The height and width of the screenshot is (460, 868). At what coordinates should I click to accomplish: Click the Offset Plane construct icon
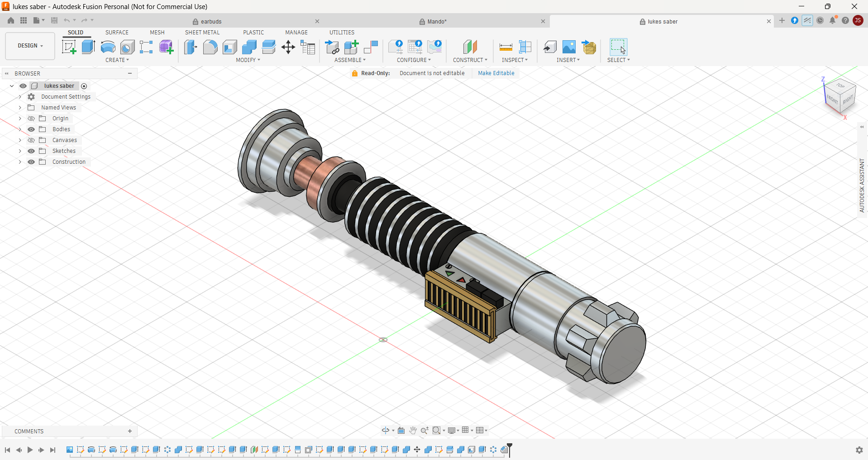coord(470,47)
